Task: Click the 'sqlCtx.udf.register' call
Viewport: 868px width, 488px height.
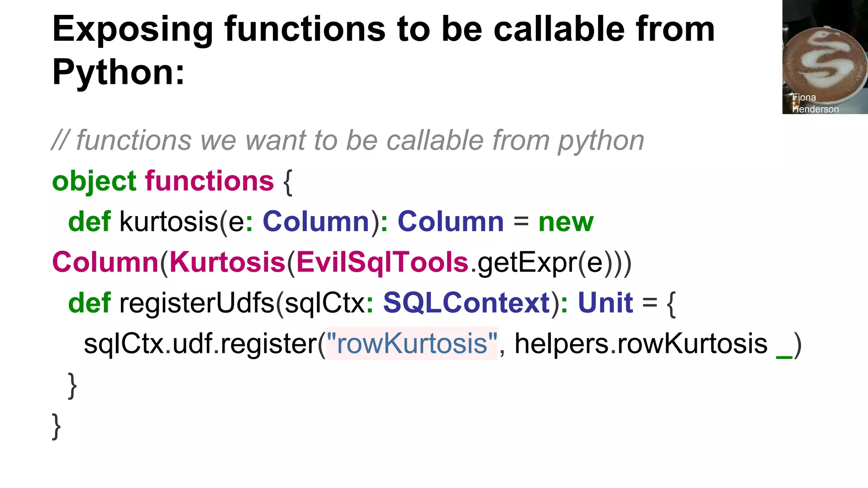Action: coord(200,344)
